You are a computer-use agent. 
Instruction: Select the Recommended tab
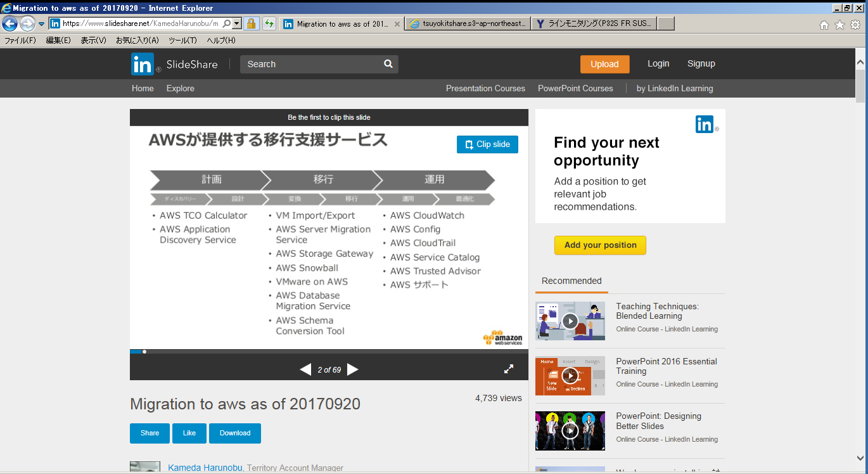click(571, 281)
